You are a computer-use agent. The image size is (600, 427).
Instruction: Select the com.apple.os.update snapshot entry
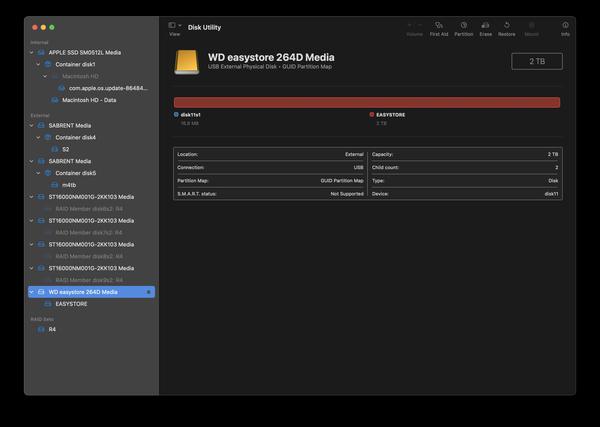(108, 88)
